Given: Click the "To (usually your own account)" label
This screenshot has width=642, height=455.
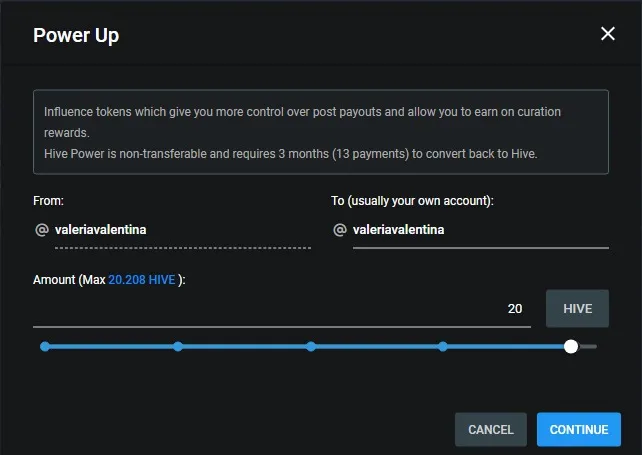Looking at the screenshot, I should 412,201.
